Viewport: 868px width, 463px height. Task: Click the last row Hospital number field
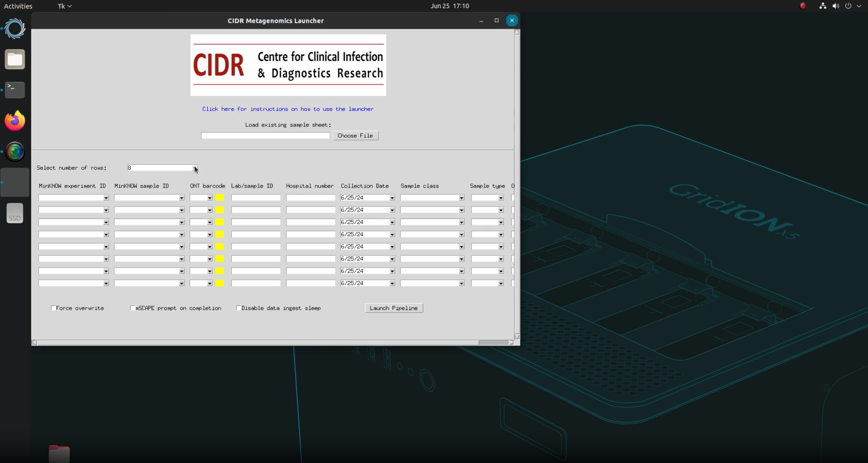311,283
